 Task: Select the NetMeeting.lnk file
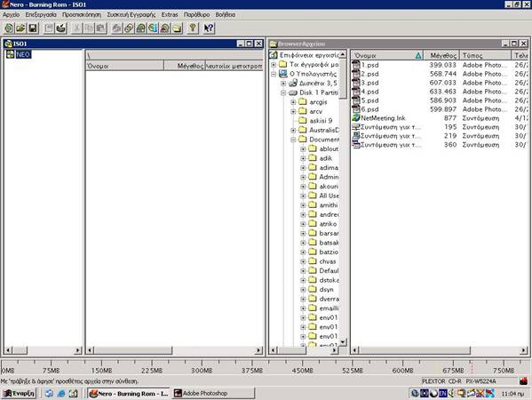(383, 118)
